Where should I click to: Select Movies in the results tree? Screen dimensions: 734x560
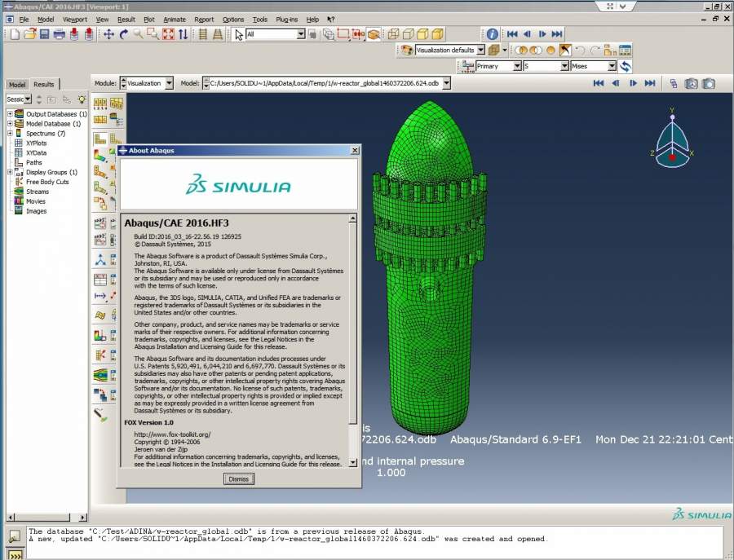click(36, 201)
